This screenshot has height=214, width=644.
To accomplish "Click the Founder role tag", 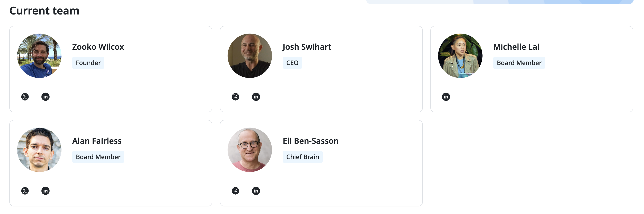I will point(88,63).
